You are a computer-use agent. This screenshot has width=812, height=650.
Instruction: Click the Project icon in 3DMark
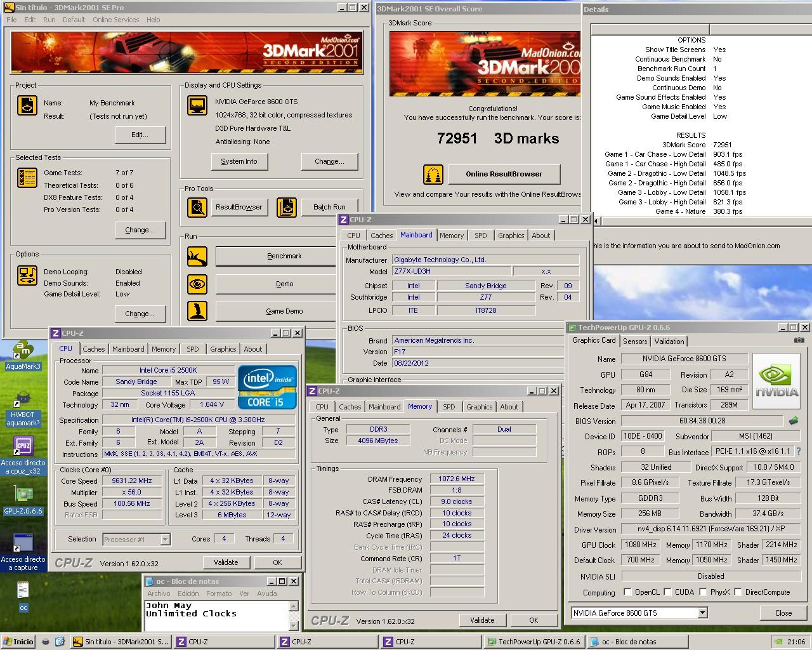click(x=27, y=105)
